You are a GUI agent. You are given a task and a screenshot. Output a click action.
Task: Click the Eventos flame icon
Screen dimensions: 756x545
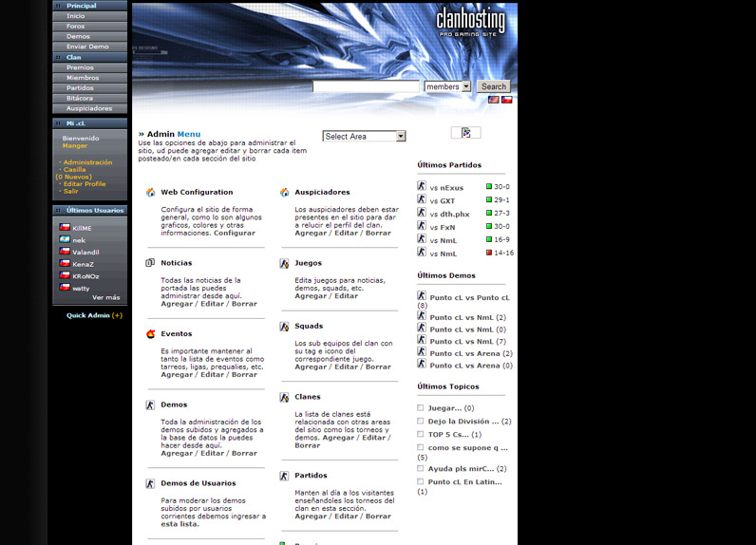pos(150,333)
